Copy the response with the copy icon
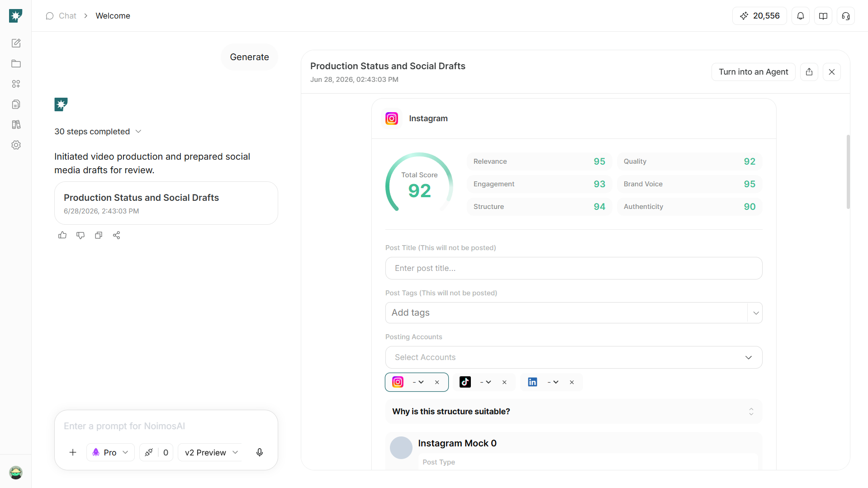 [x=99, y=235]
